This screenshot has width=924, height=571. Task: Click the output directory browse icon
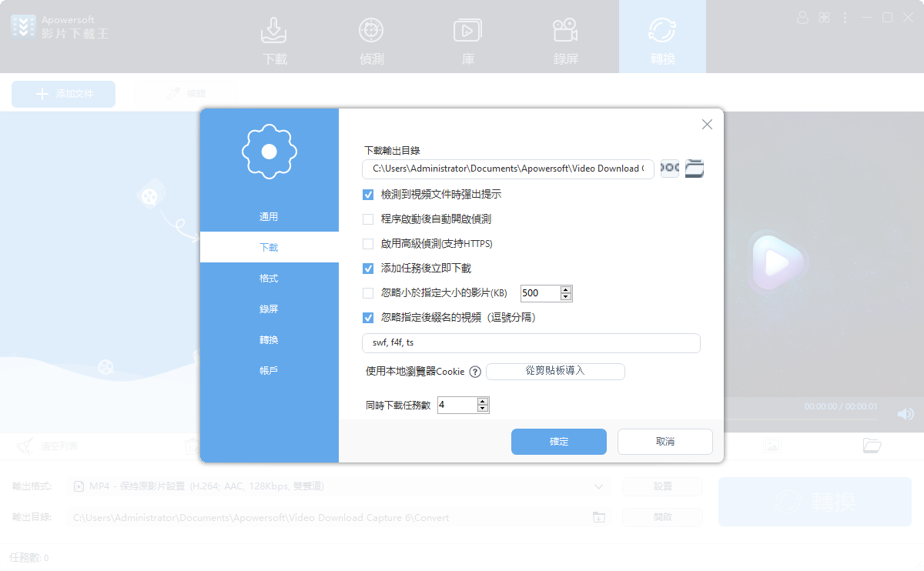click(x=598, y=517)
